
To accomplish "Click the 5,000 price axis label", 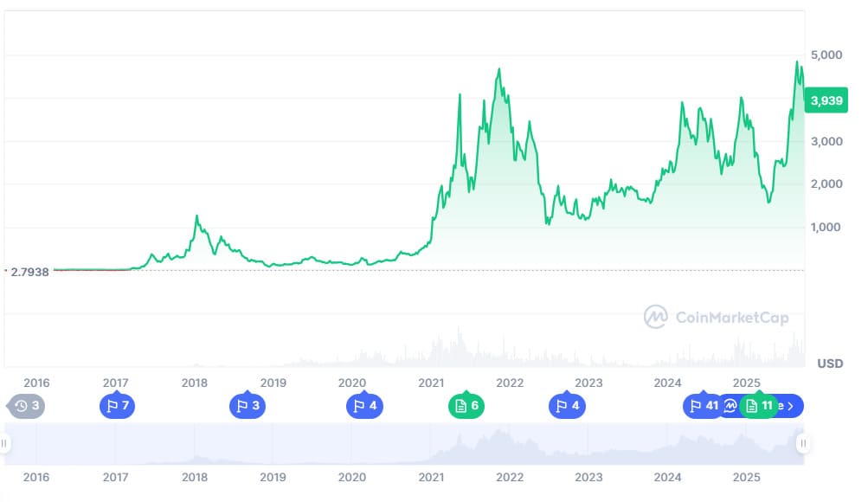I will [x=826, y=55].
